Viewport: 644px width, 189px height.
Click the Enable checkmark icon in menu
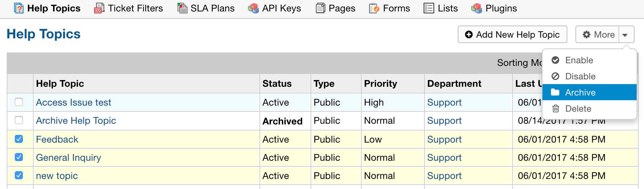pyautogui.click(x=556, y=60)
